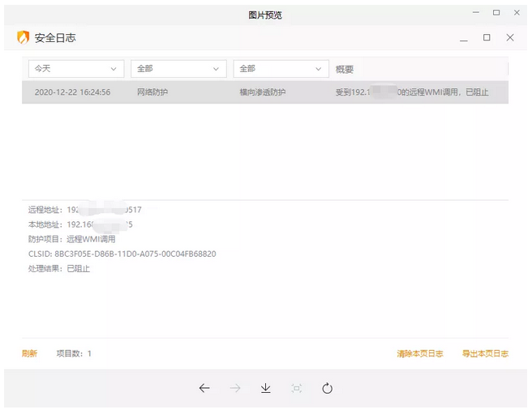Download the image using the down-arrow icon
This screenshot has height=418, width=532.
click(265, 388)
